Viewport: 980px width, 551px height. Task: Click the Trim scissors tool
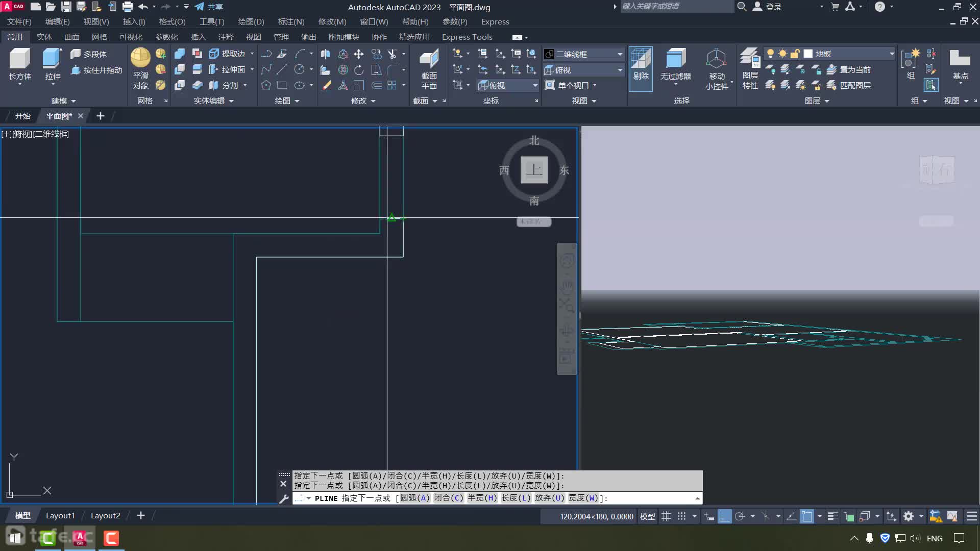392,54
